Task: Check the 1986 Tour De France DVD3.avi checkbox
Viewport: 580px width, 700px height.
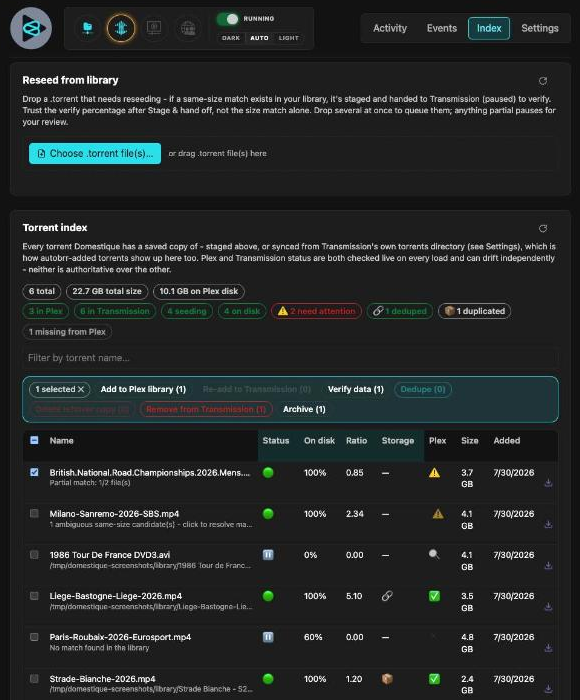Action: click(x=34, y=554)
